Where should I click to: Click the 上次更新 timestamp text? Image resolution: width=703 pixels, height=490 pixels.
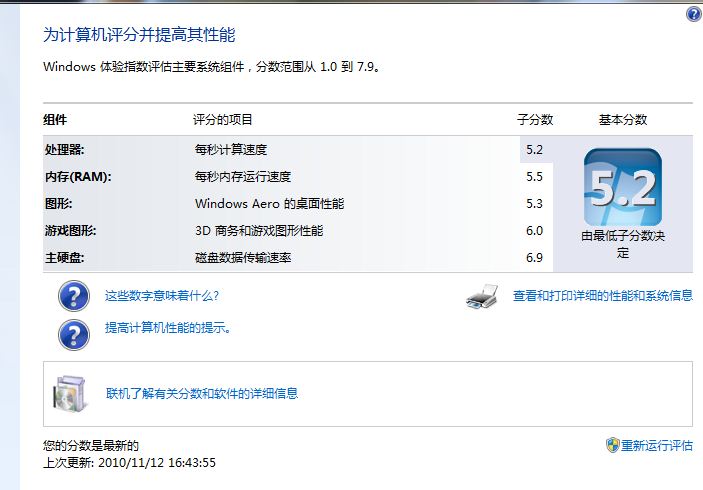pos(130,462)
